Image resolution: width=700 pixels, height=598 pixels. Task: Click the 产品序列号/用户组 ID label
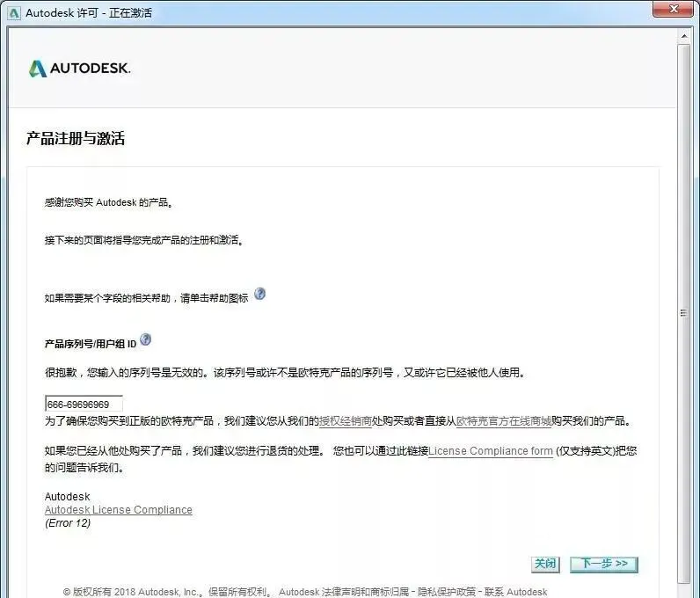[91, 344]
